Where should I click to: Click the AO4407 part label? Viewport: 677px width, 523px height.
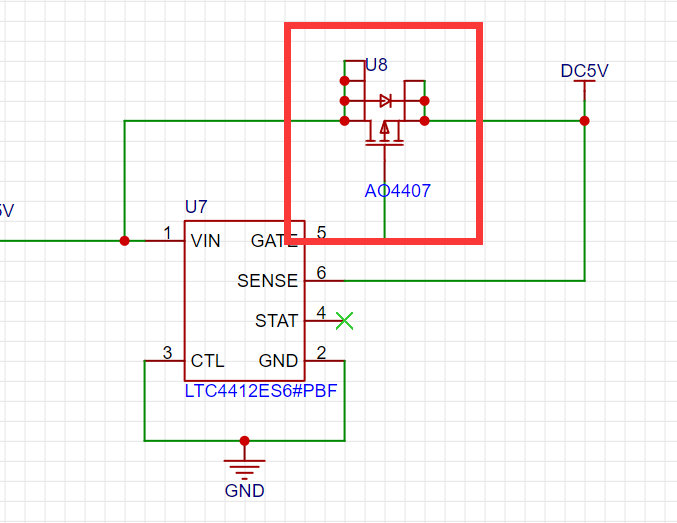coord(398,190)
